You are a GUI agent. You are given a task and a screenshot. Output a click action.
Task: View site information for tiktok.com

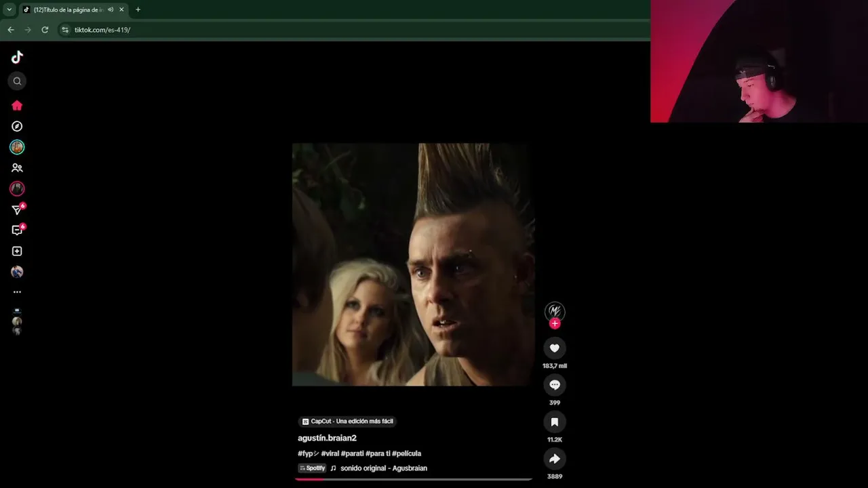pyautogui.click(x=65, y=30)
